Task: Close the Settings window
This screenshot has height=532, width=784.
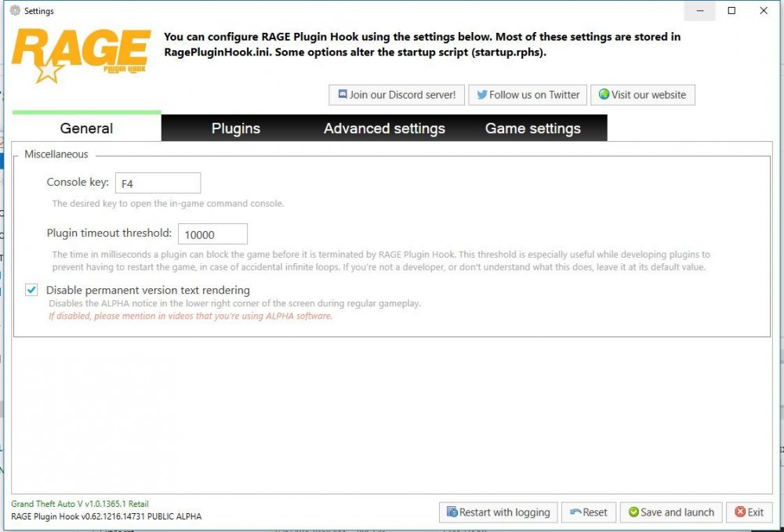Action: [x=764, y=10]
